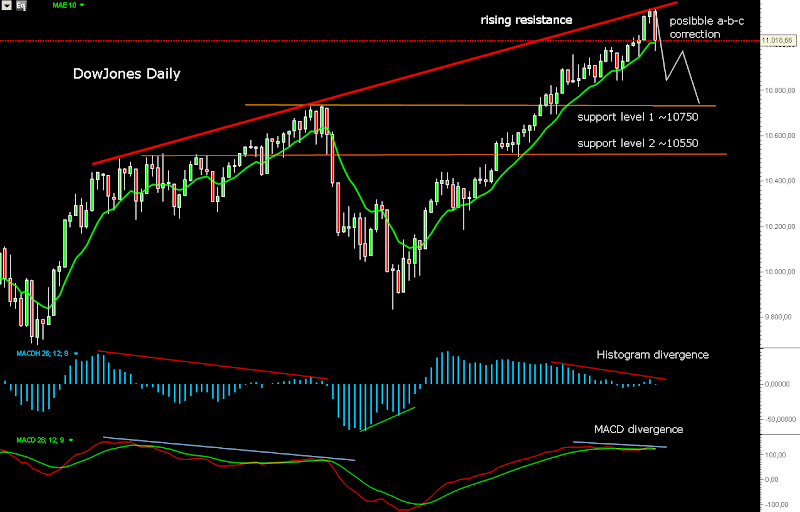Expand the MACDH 26; 12; 9 dropdown arrow
This screenshot has height=512, width=800.
click(x=76, y=353)
